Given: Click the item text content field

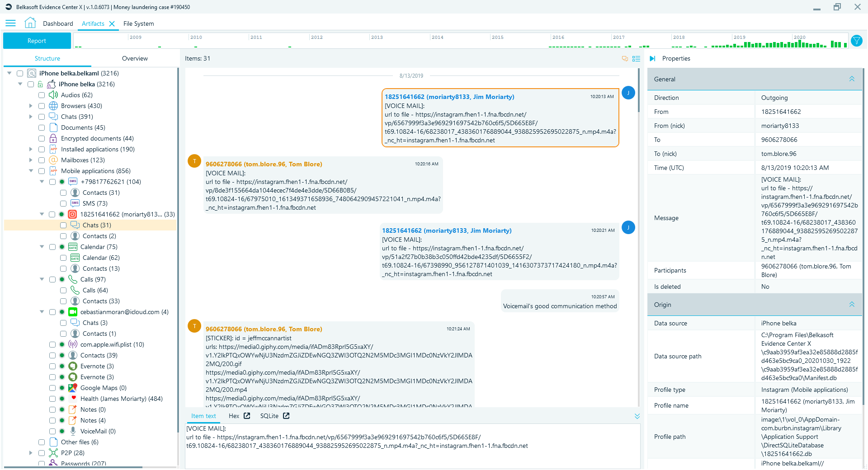Looking at the screenshot, I should click(413, 446).
